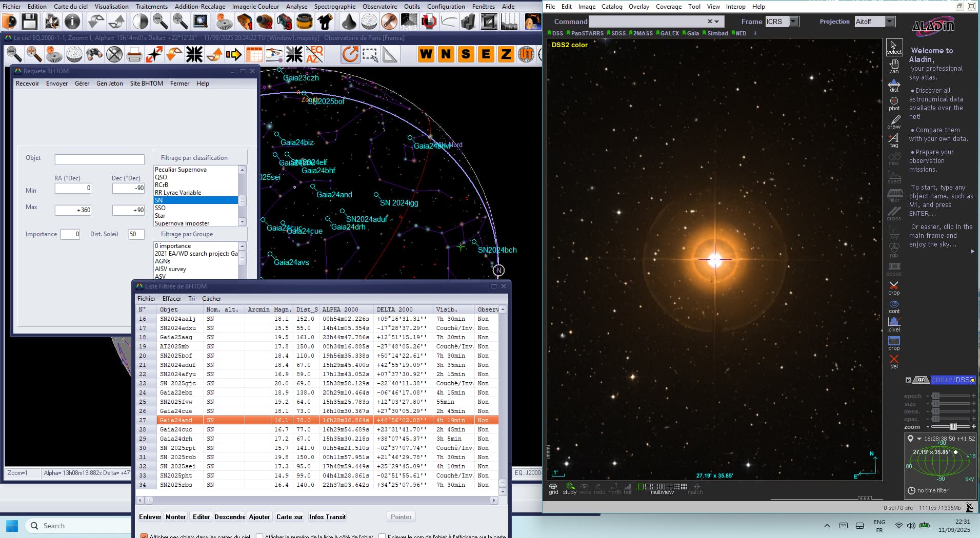
Task: Point sky map West with W button
Action: click(x=426, y=54)
